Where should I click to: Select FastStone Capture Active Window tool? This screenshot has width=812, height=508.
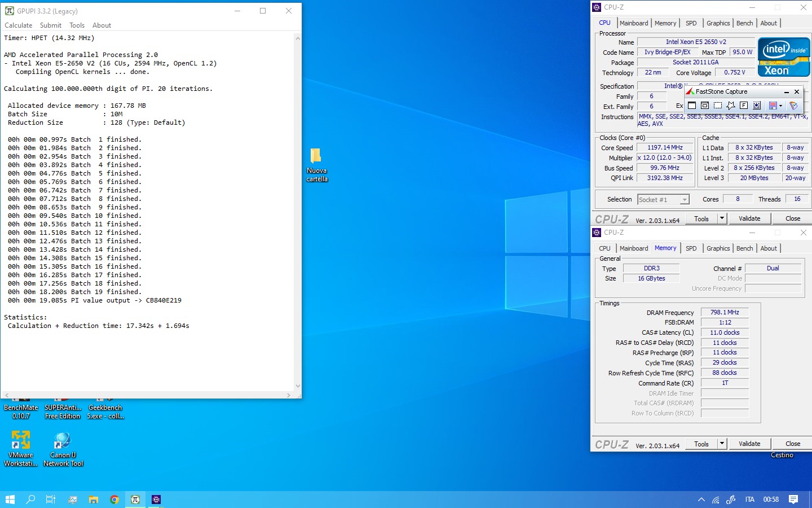coord(692,106)
